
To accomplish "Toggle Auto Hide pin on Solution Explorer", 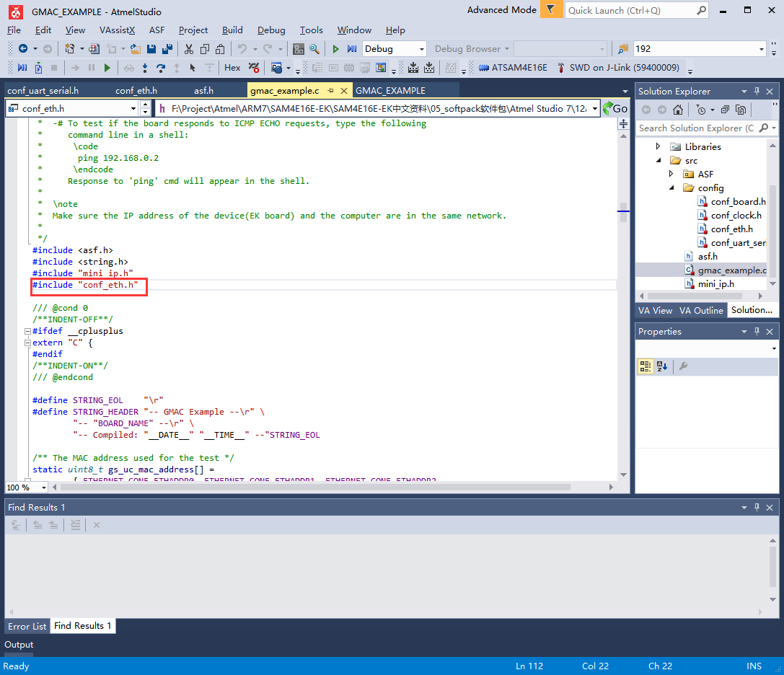I will 757,91.
